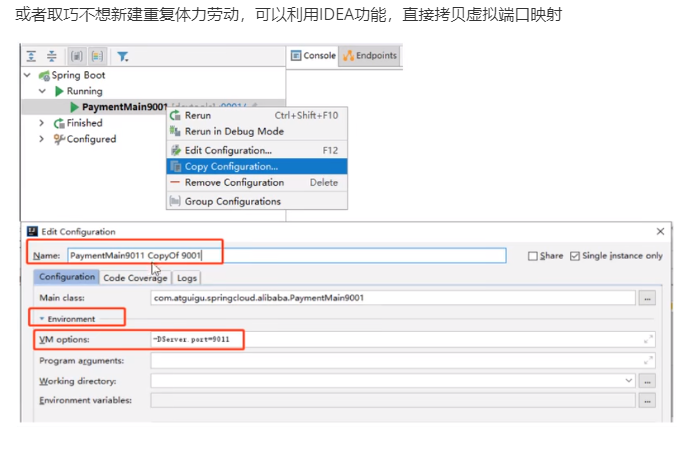Click the expand icon in VM options field
Screen dimensions: 697x452
[648, 340]
